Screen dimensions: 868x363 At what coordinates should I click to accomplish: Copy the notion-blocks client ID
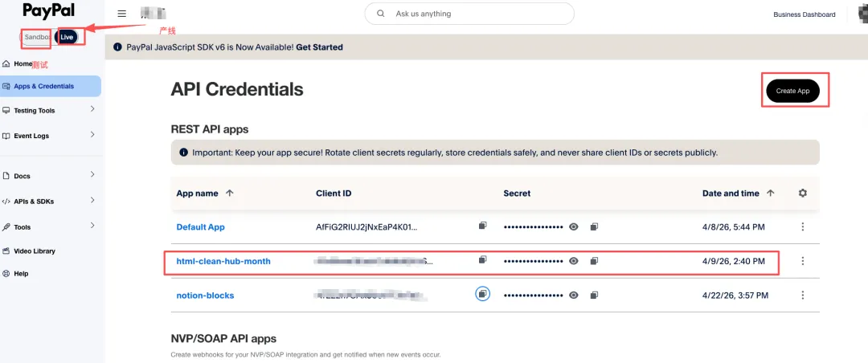(482, 295)
